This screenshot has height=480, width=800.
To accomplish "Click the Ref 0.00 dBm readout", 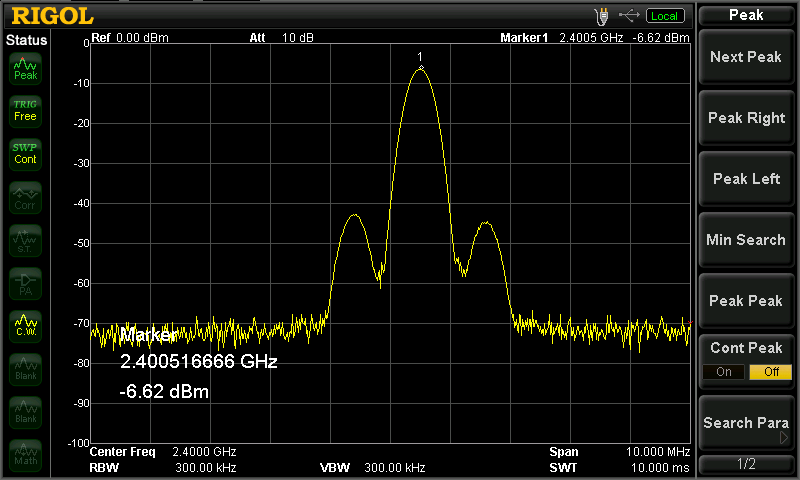I will 130,38.
